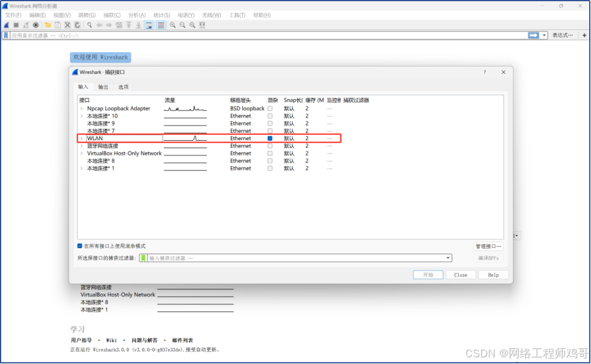The image size is (591, 364).
Task: Open capture filter history dropdown arrow
Action: [x=448, y=258]
